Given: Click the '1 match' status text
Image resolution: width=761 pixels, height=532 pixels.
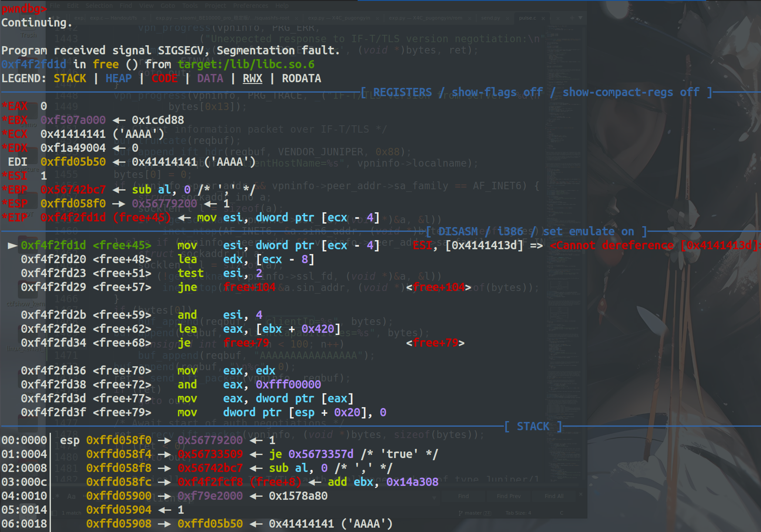Looking at the screenshot, I should (71, 513).
